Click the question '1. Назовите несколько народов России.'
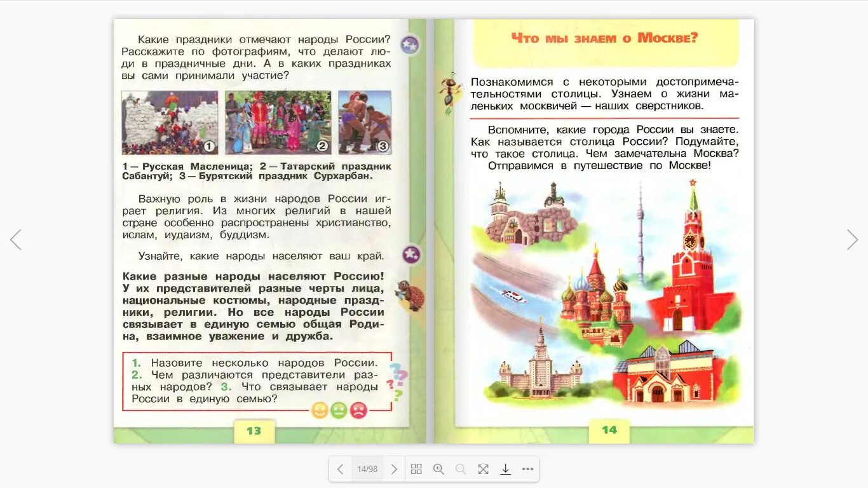This screenshot has height=488, width=868. tap(255, 363)
